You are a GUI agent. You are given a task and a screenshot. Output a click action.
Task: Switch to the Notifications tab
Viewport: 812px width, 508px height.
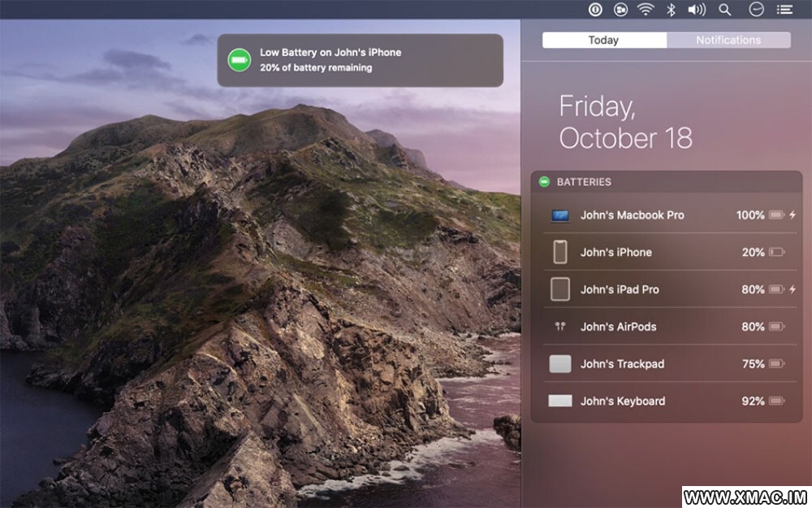[728, 40]
